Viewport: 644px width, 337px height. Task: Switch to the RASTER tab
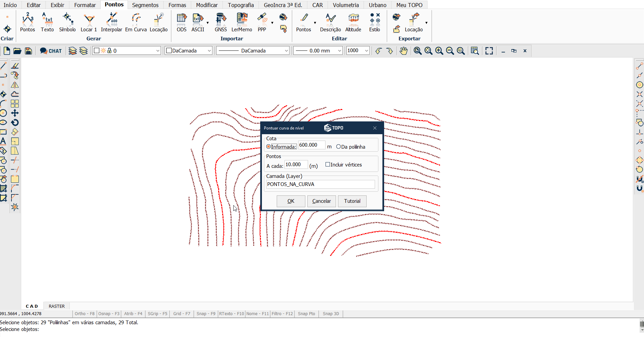tap(57, 306)
